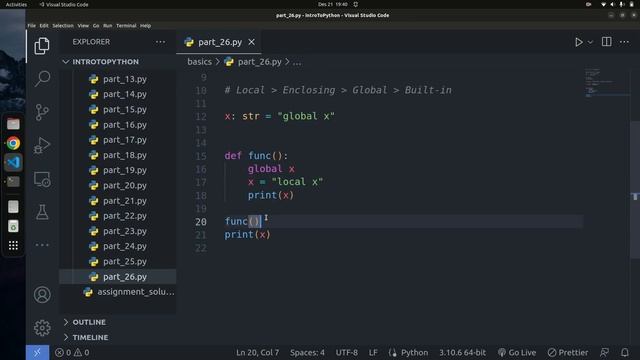Viewport: 640px width, 360px height.
Task: Open run options dropdown arrow
Action: tap(590, 42)
